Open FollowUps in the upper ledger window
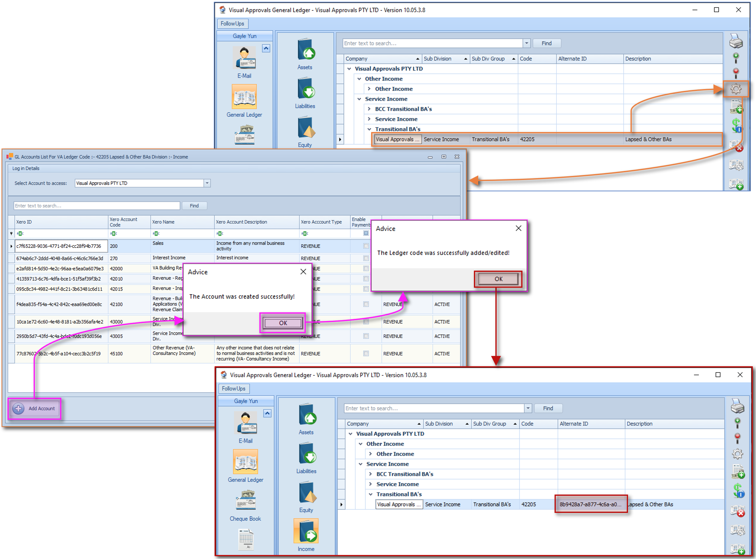This screenshot has width=756, height=559. tap(232, 24)
